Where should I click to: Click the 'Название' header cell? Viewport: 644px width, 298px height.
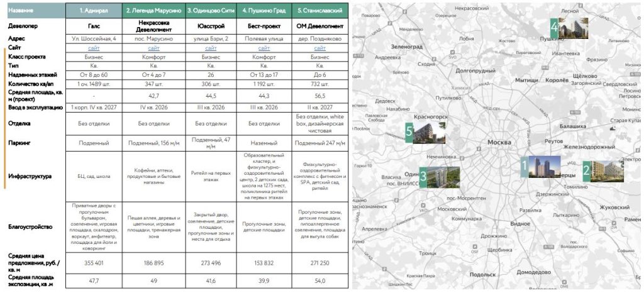(36, 11)
